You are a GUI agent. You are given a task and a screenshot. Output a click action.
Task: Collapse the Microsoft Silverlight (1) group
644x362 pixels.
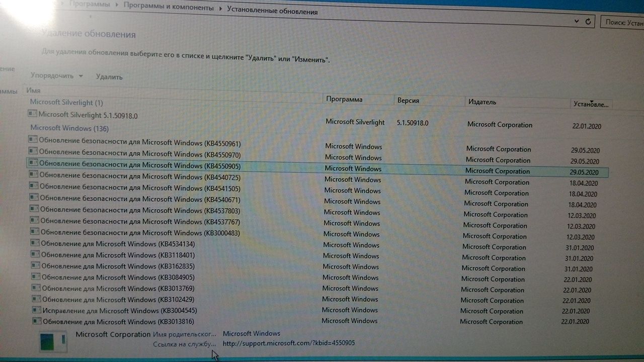(66, 102)
